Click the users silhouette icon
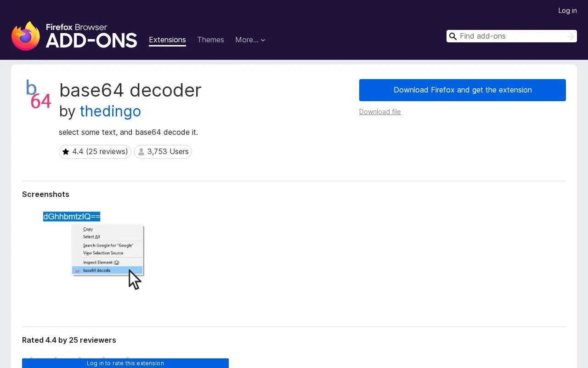The image size is (588, 368). 141,152
